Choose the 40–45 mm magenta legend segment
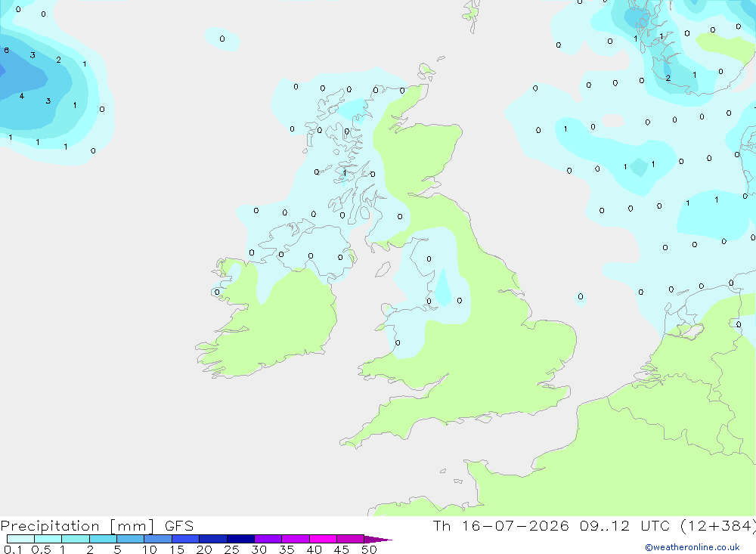This screenshot has height=554, width=756. [323, 539]
